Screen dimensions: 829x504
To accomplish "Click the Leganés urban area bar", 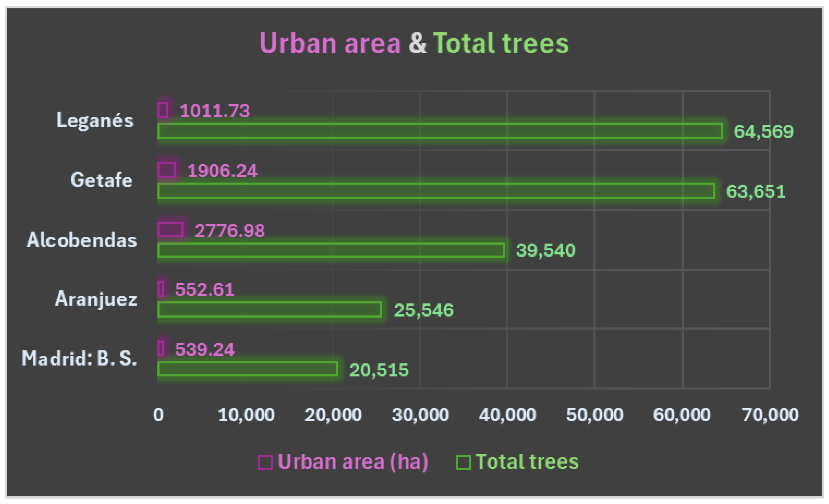I will (x=163, y=110).
